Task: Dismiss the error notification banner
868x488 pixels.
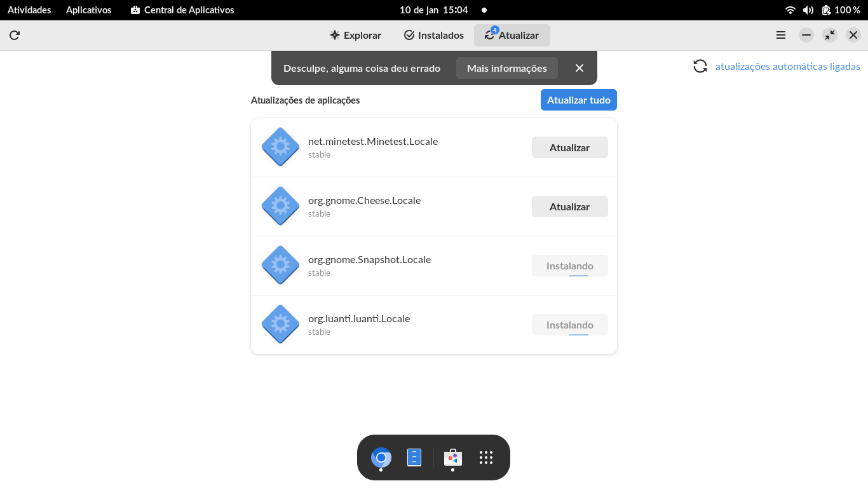Action: click(x=579, y=68)
